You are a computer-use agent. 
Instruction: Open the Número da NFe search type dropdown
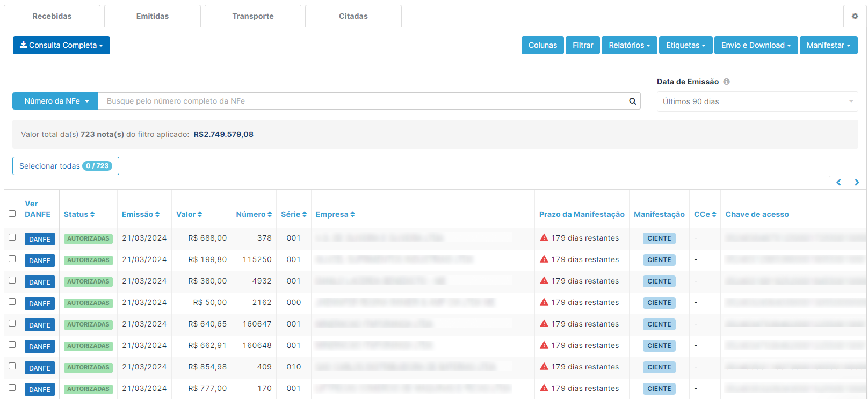[x=55, y=101]
